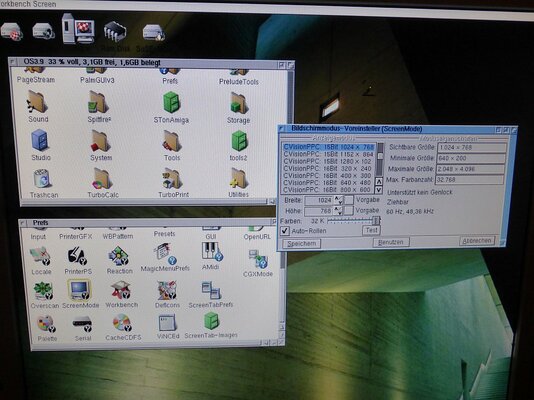Image resolution: width=534 pixels, height=400 pixels.
Task: Select the Serial prefs icon
Action: pos(82,324)
